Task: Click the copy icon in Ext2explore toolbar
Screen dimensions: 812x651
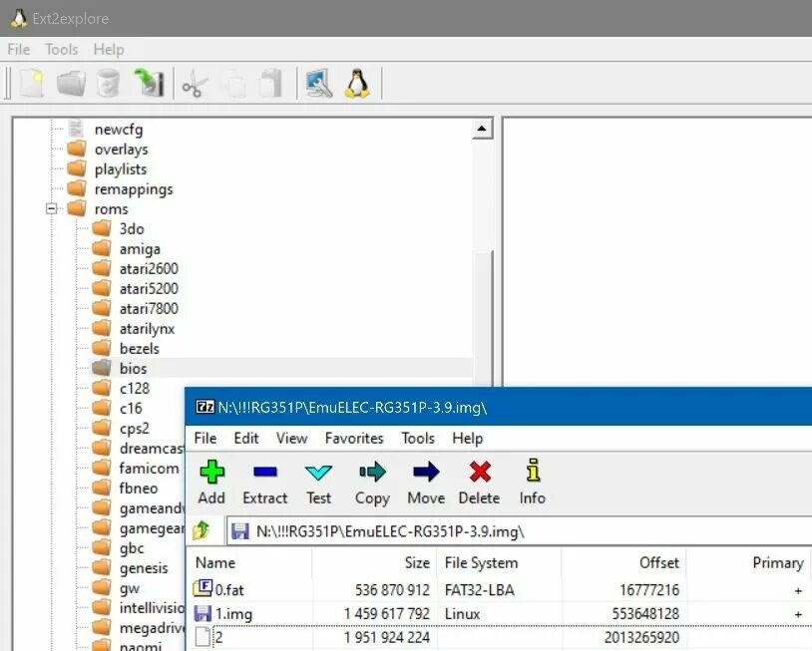Action: [x=234, y=84]
